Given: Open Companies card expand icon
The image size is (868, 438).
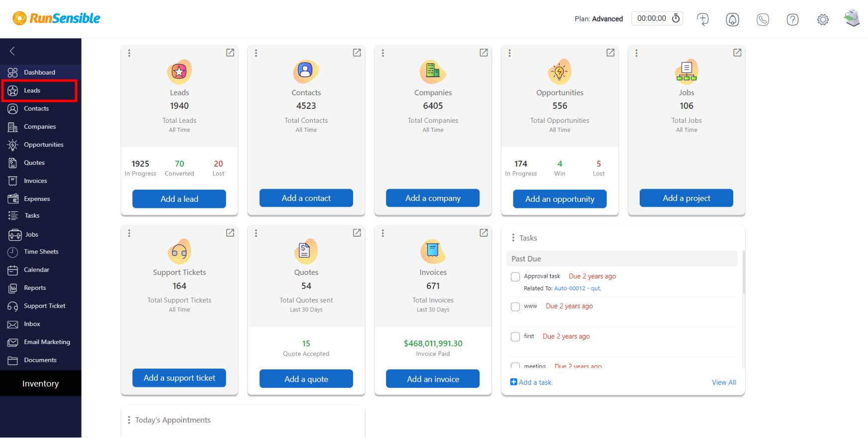Looking at the screenshot, I should coord(483,53).
